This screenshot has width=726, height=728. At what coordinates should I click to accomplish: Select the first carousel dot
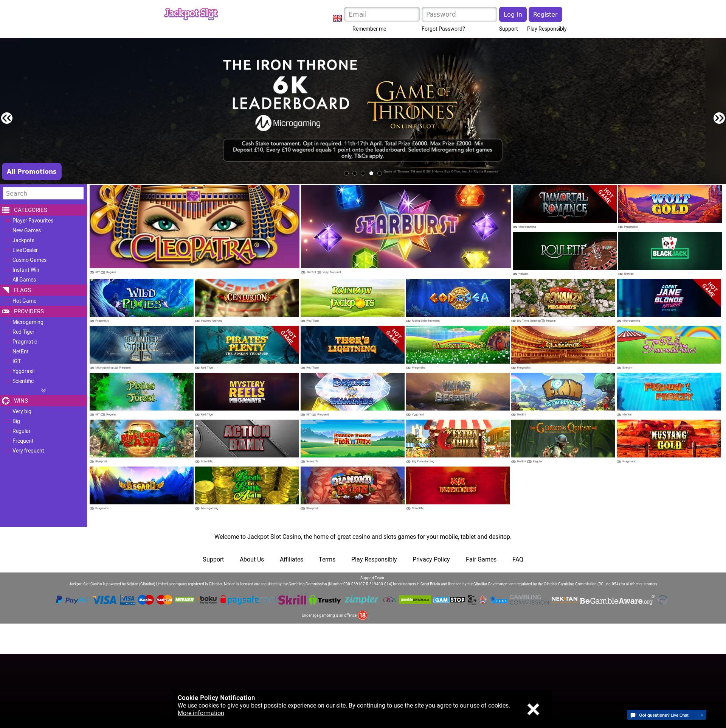[x=346, y=173]
